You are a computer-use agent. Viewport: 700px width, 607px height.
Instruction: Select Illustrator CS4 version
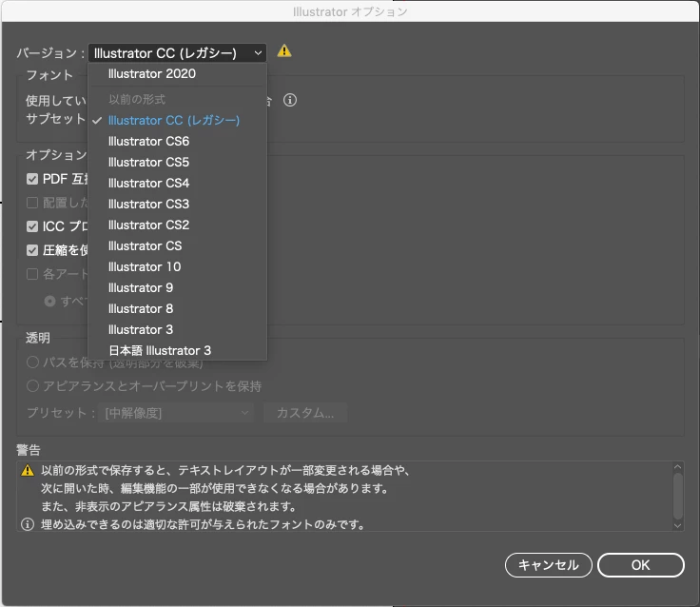178,183
